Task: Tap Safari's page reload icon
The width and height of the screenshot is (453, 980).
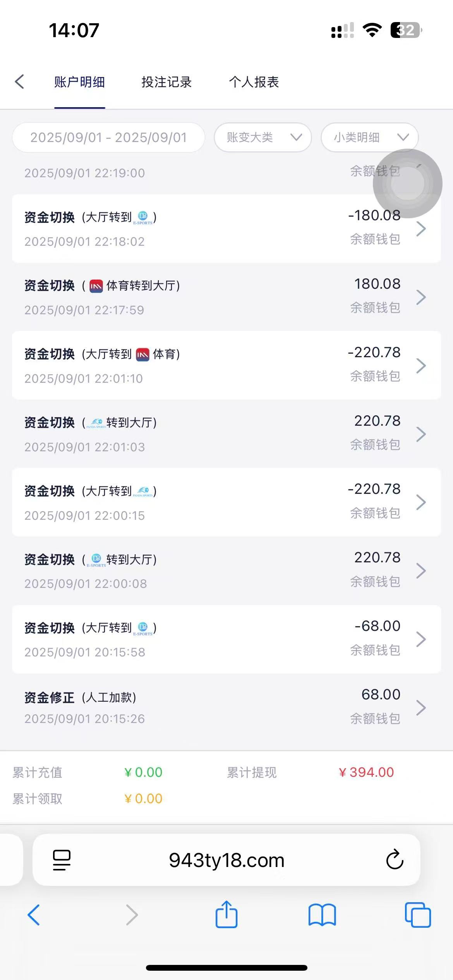Action: [x=395, y=860]
